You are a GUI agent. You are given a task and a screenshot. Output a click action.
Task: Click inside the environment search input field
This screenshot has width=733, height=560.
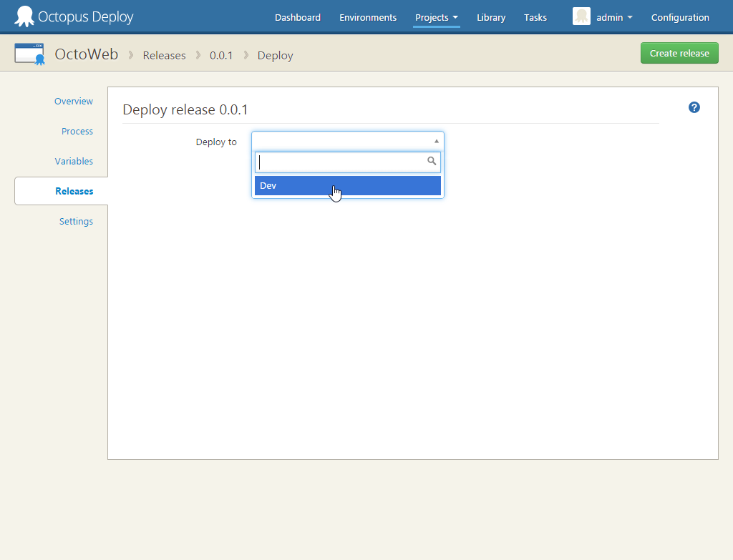344,161
